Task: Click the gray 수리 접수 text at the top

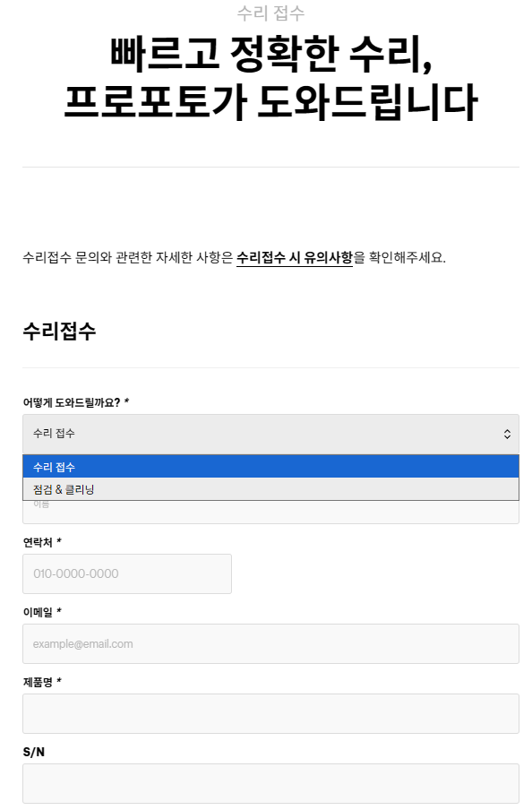Action: [x=270, y=13]
